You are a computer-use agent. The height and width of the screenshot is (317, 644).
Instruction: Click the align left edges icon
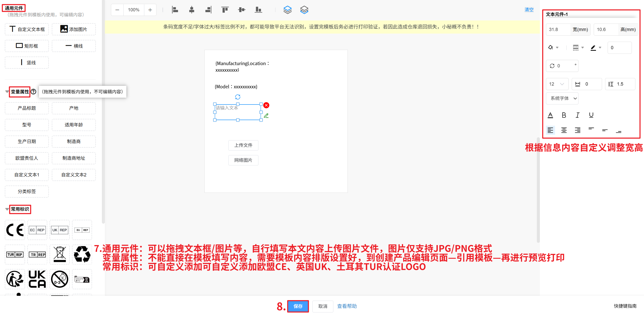[175, 10]
